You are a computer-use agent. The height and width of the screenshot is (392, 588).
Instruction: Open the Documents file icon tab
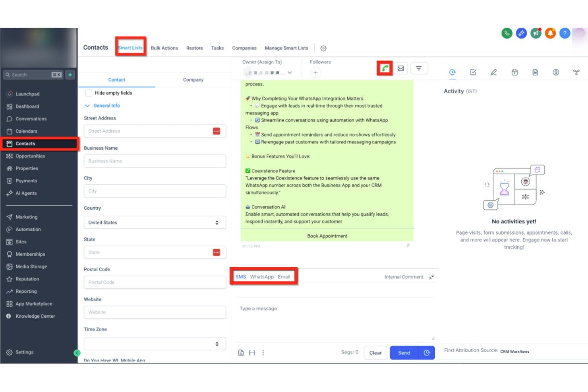click(535, 72)
